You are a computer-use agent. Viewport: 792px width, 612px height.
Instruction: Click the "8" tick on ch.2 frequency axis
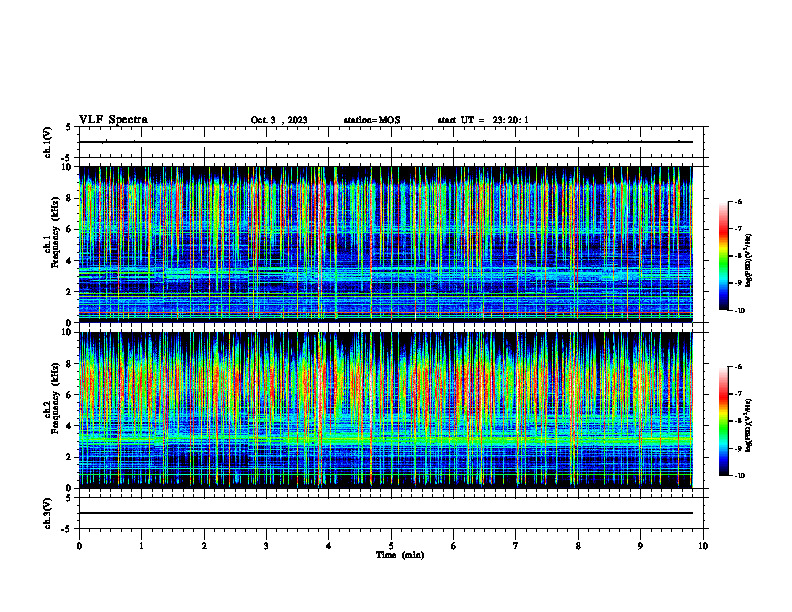[x=70, y=364]
